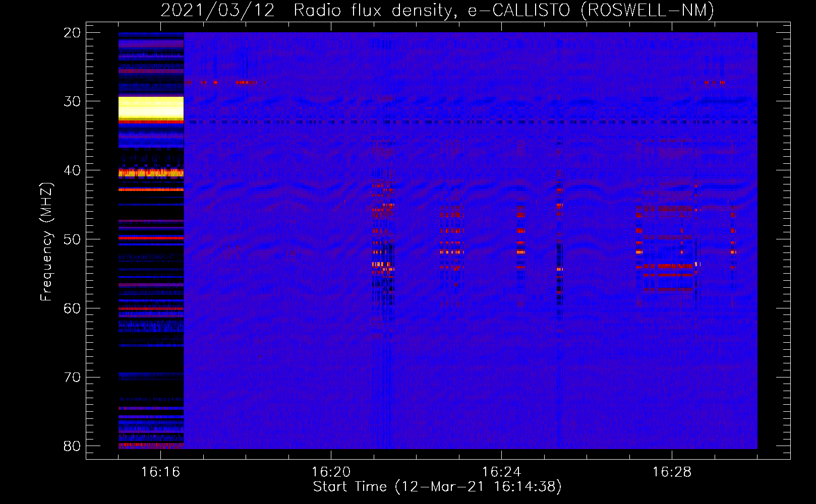
Task: Click the time tick label "16:28"
Action: (672, 472)
